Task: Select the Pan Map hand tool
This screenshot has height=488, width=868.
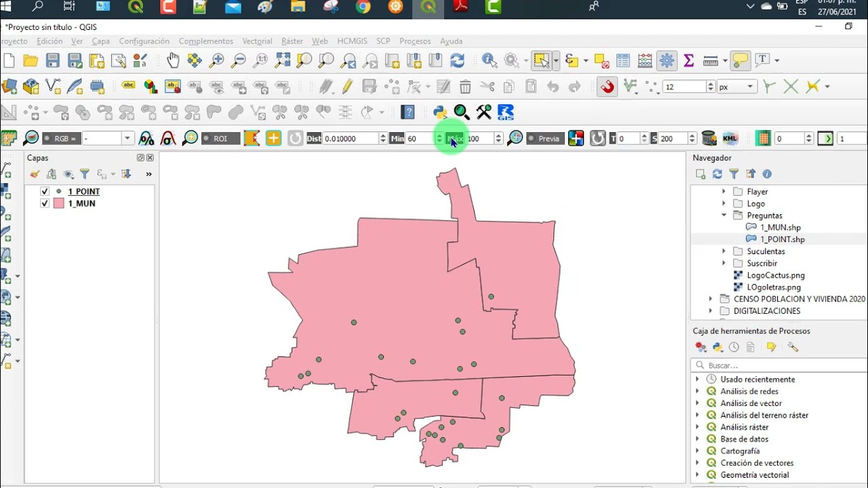Action: click(x=173, y=60)
